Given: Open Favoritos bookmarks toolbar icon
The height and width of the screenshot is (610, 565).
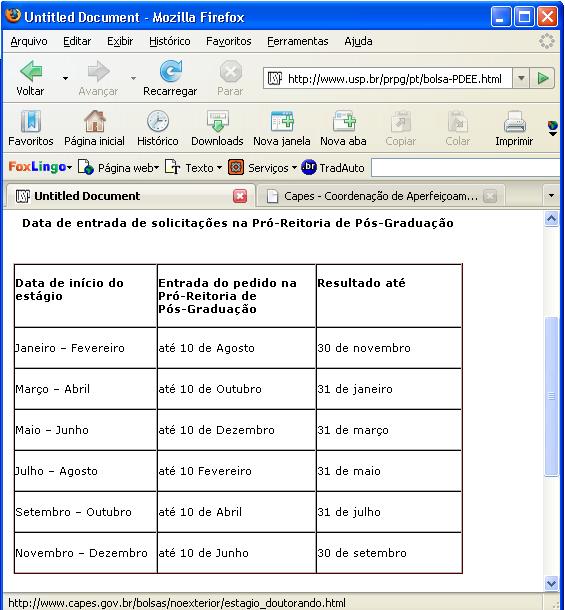Looking at the screenshot, I should tap(31, 121).
